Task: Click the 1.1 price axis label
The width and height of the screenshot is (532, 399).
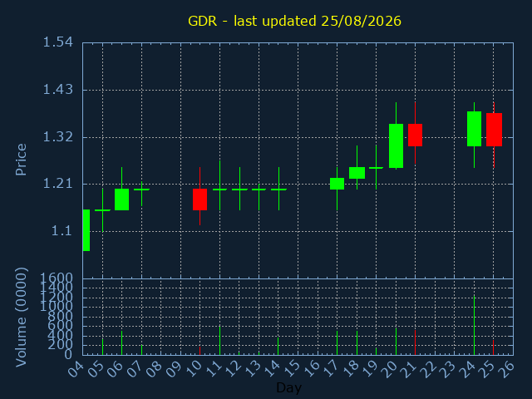Action: [62, 231]
